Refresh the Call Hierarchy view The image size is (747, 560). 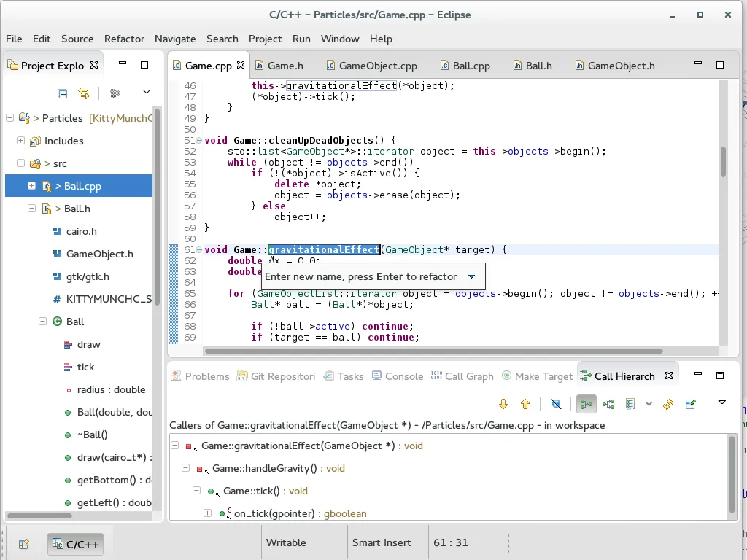point(668,404)
